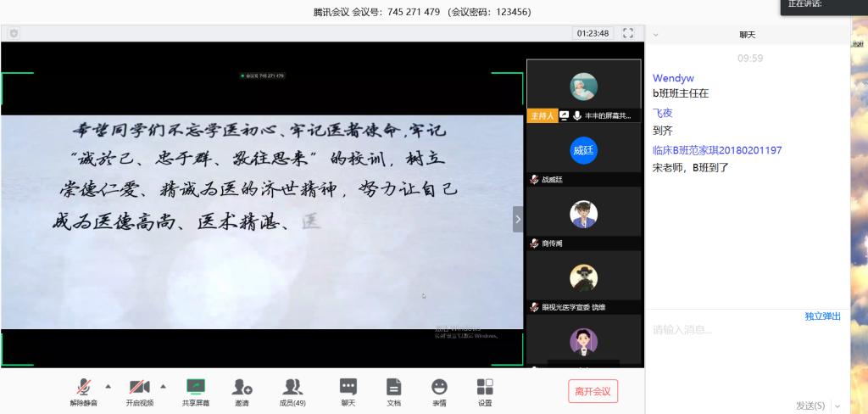Start sharing with 共享屏幕 icon
This screenshot has height=414, width=868.
pos(196,388)
